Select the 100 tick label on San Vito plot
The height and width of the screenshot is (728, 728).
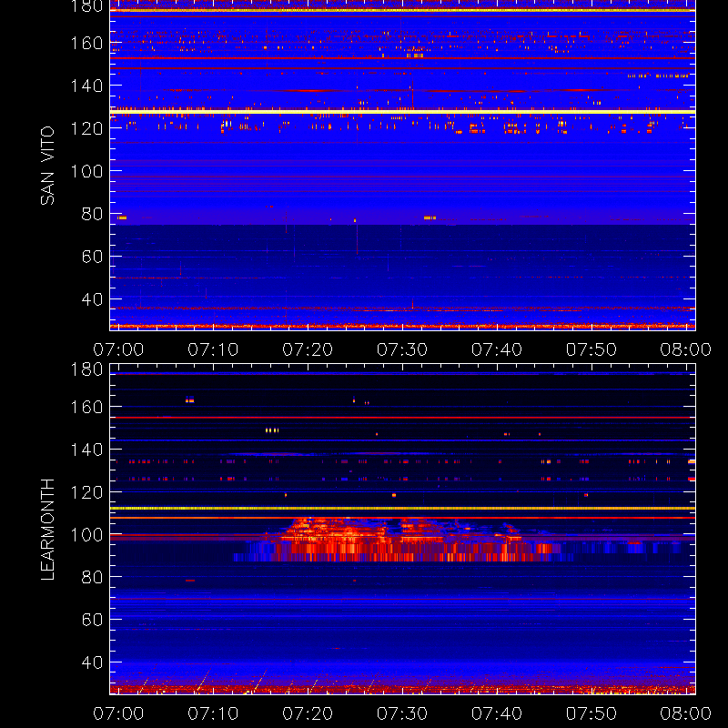(86, 171)
